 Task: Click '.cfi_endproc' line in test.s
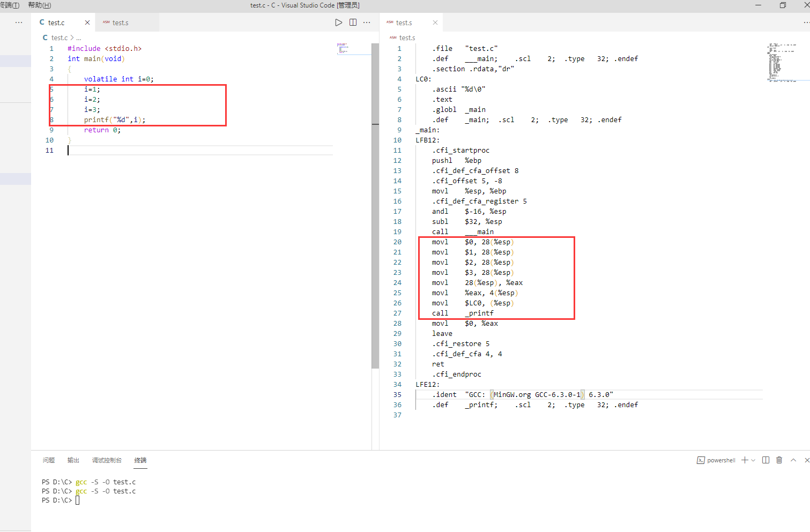[457, 374]
